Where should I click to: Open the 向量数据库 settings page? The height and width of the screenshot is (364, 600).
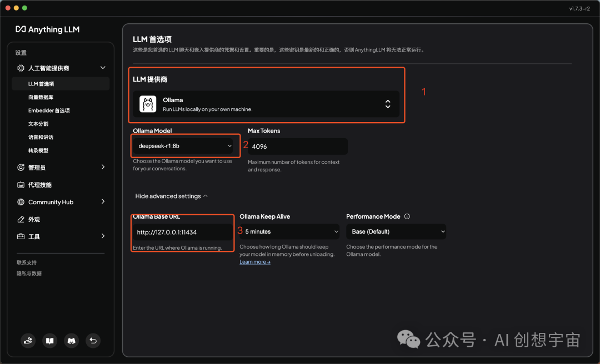pyautogui.click(x=41, y=97)
